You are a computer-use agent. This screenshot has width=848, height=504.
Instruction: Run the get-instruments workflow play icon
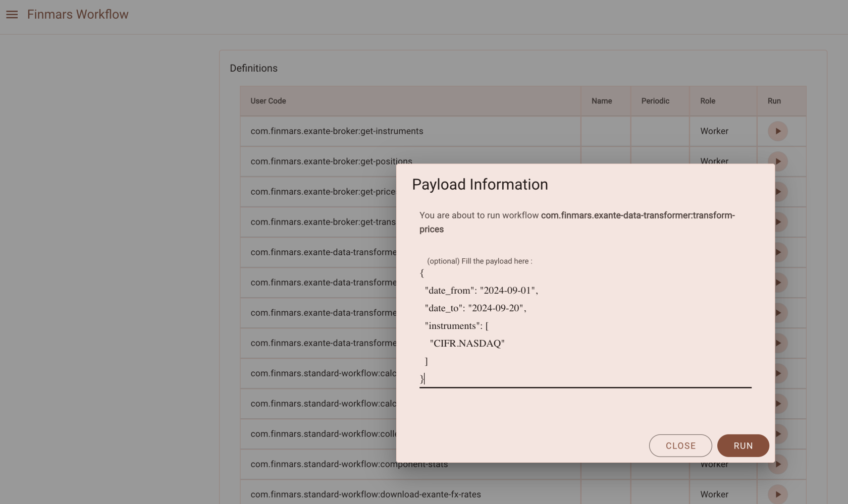pos(777,131)
